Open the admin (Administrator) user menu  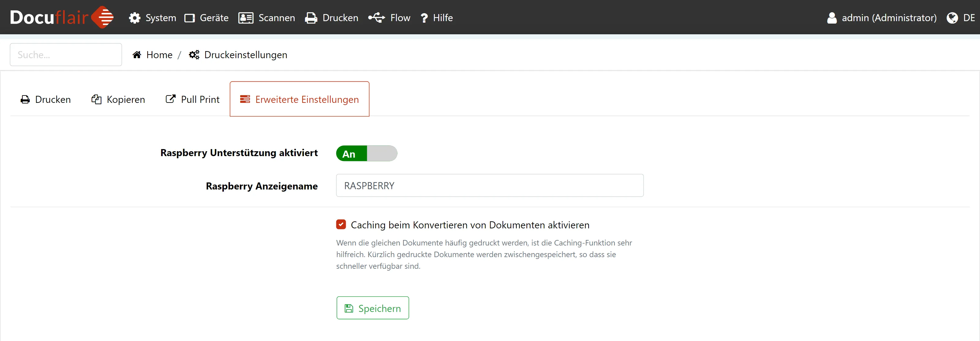pos(881,18)
